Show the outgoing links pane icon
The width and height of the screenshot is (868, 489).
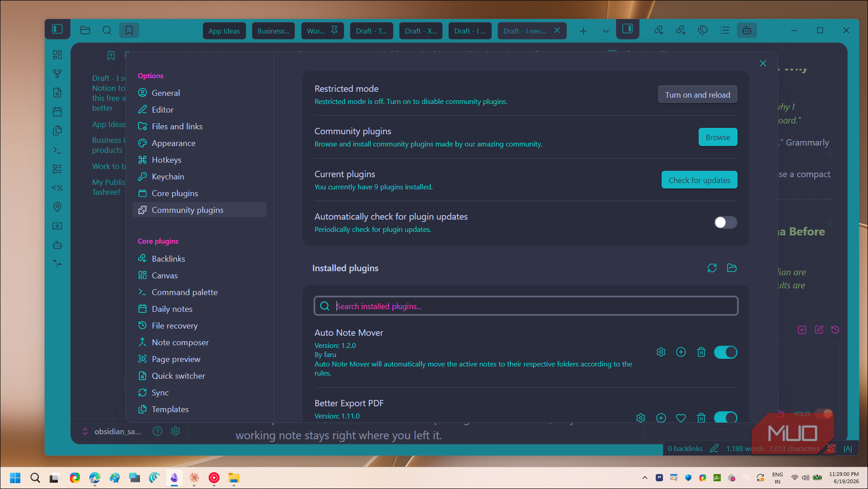tap(681, 31)
